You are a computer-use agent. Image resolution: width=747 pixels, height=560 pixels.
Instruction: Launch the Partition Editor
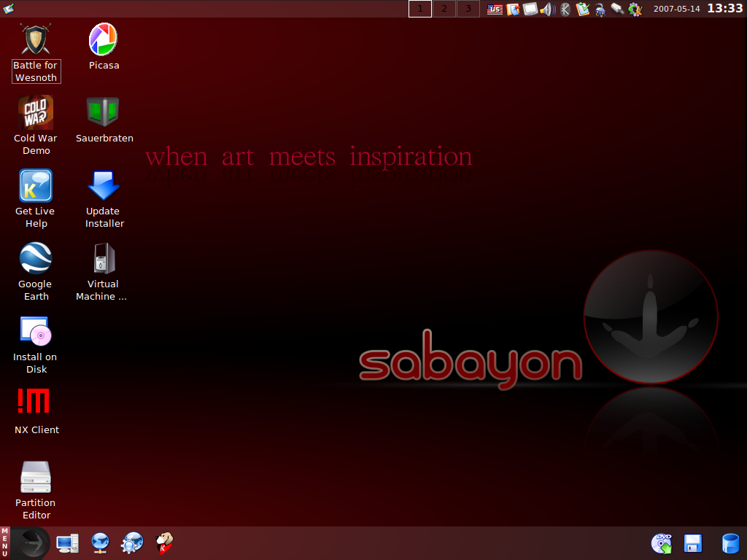35,476
